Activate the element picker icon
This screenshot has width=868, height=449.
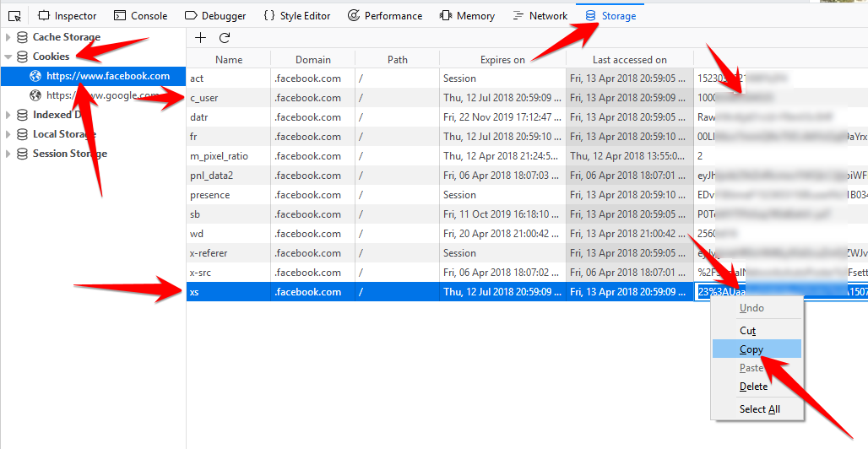point(14,16)
